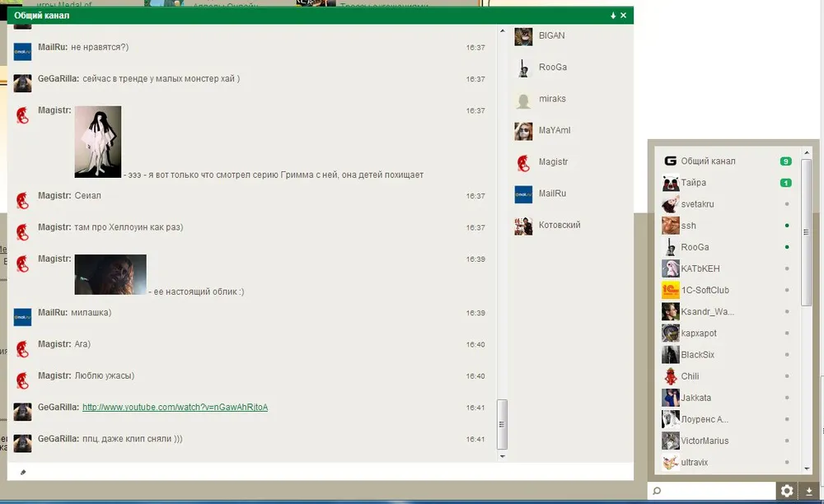
Task: Click the 1C-SoftClub contact icon
Action: click(x=670, y=290)
